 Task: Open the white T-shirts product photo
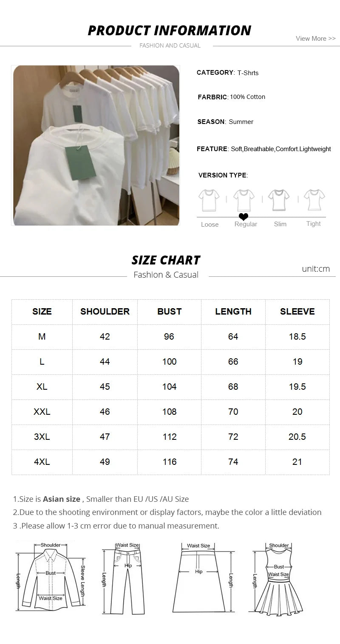point(96,145)
